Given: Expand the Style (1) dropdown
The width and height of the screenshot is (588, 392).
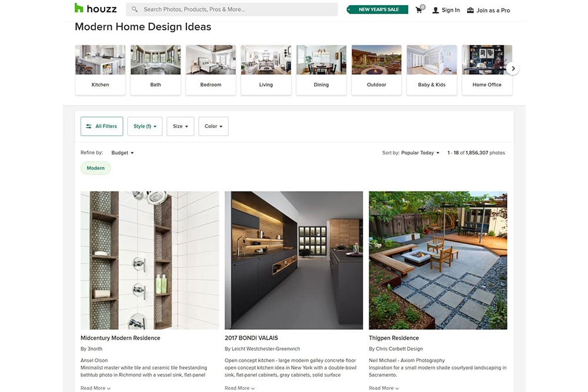Looking at the screenshot, I should click(145, 126).
